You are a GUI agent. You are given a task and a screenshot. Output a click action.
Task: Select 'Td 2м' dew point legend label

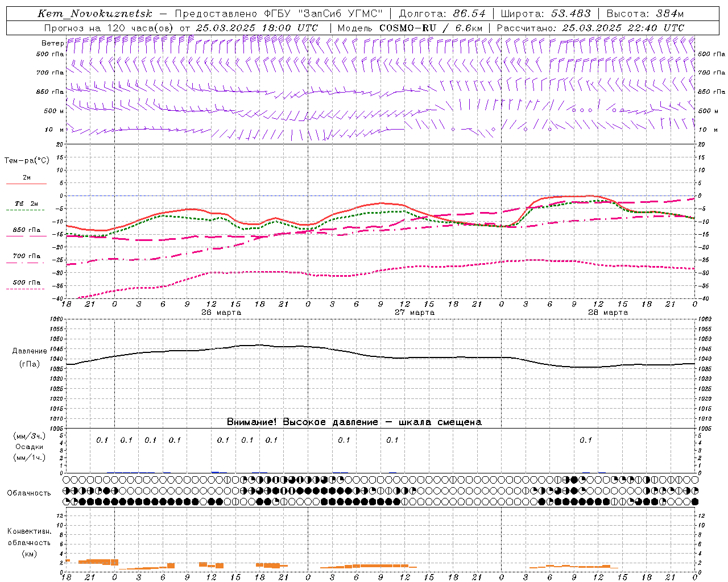click(27, 203)
